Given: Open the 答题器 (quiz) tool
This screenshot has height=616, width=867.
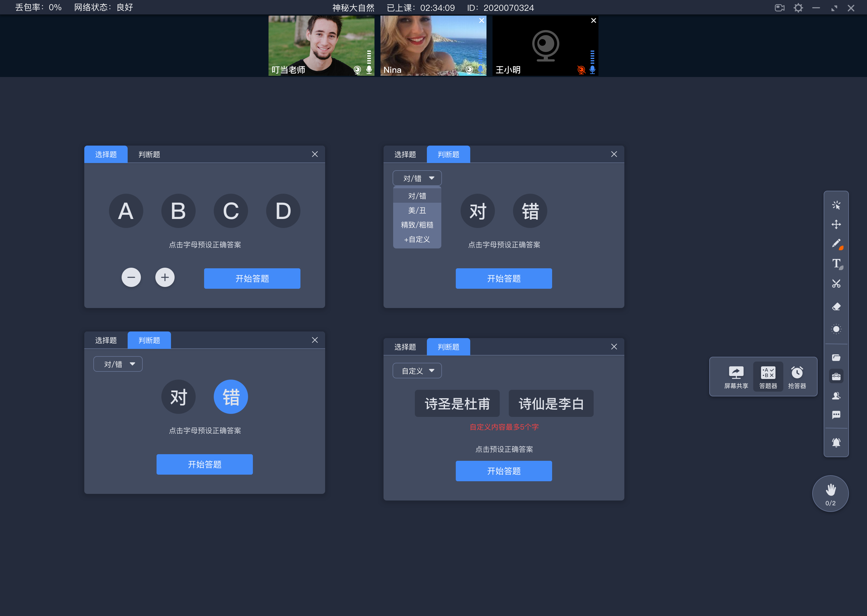Looking at the screenshot, I should coord(767,375).
